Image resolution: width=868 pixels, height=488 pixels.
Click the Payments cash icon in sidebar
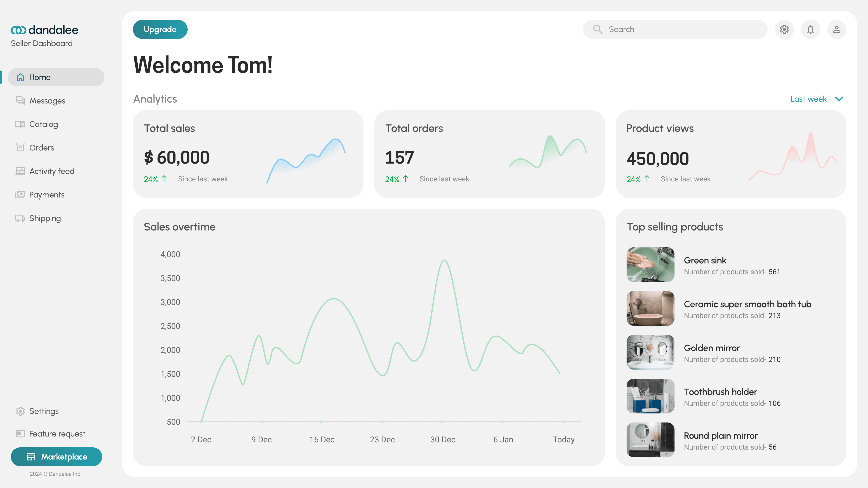(20, 195)
